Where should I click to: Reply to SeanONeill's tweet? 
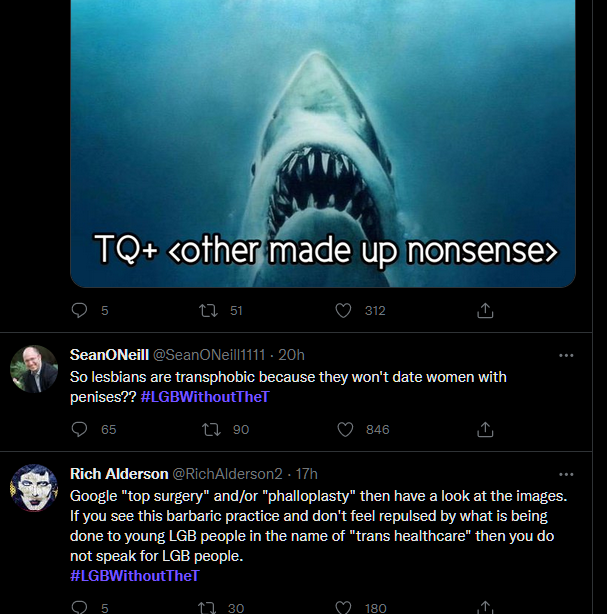(80, 429)
